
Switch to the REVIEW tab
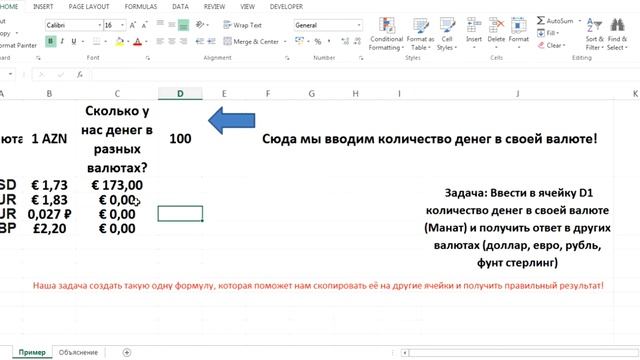tap(214, 7)
